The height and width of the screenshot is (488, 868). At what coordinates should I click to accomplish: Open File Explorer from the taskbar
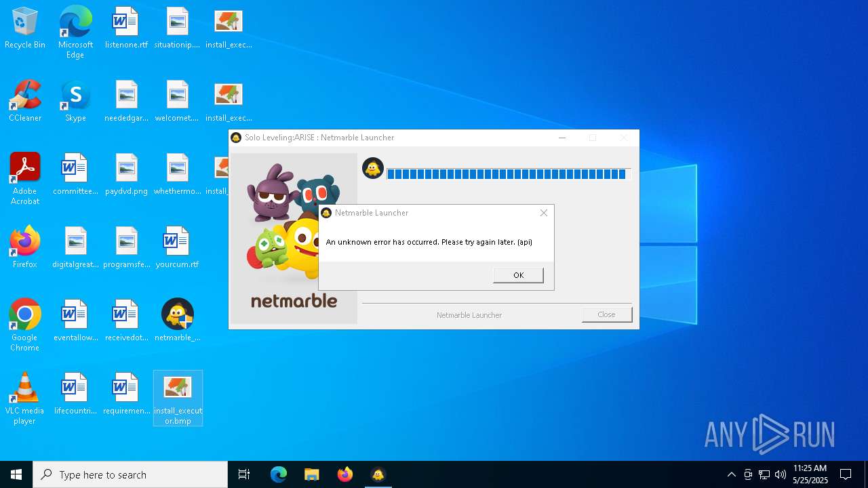click(x=312, y=474)
